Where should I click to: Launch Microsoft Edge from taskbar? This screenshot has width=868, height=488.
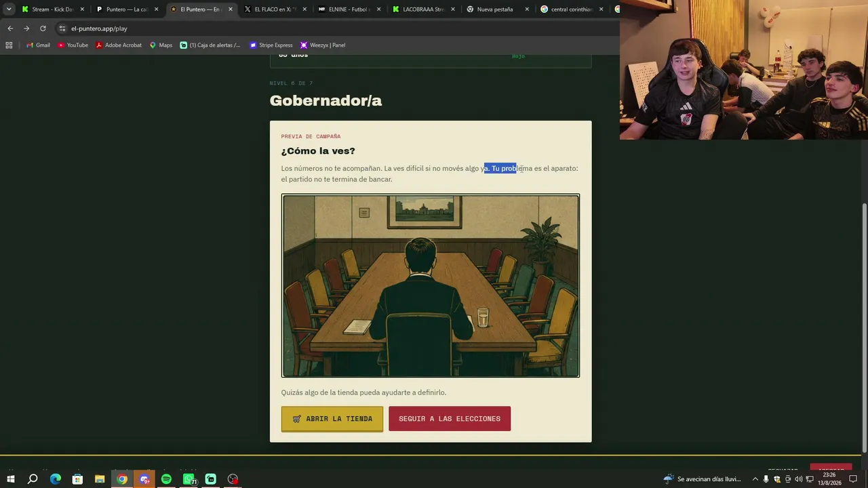(x=56, y=479)
